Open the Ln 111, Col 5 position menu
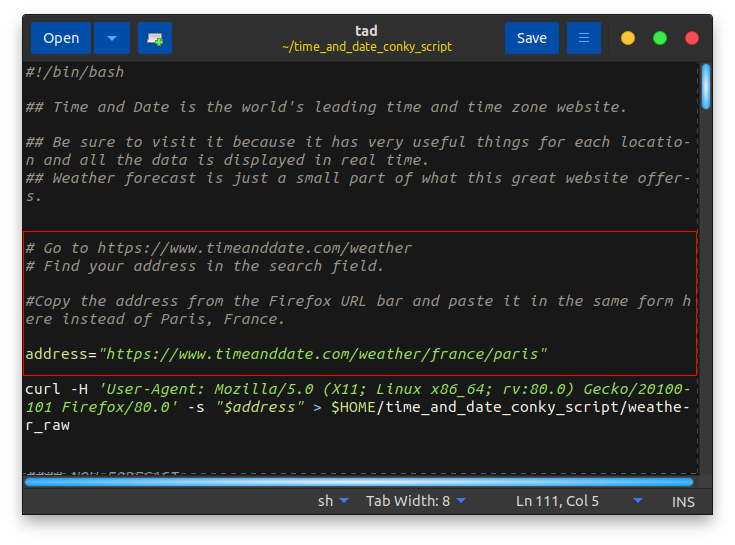 click(x=578, y=501)
